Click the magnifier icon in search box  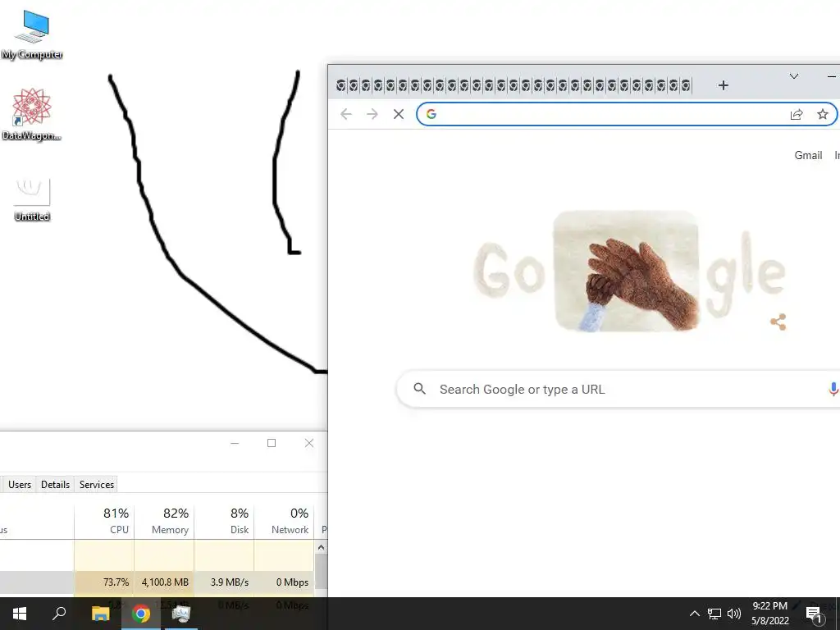pyautogui.click(x=419, y=389)
